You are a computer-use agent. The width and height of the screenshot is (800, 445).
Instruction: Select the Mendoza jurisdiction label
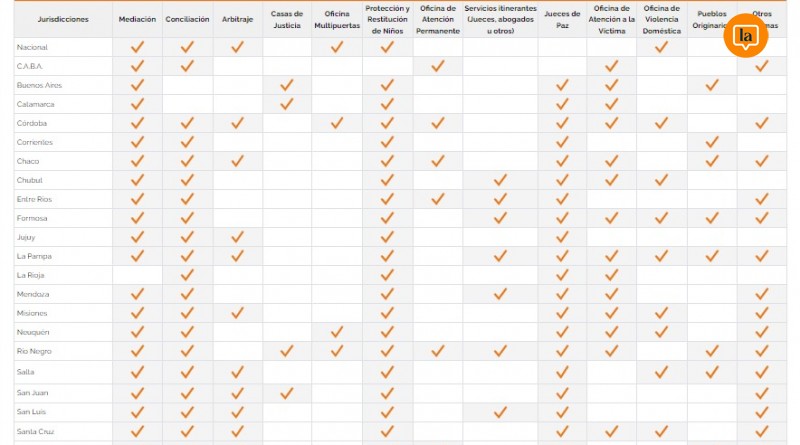click(x=33, y=294)
